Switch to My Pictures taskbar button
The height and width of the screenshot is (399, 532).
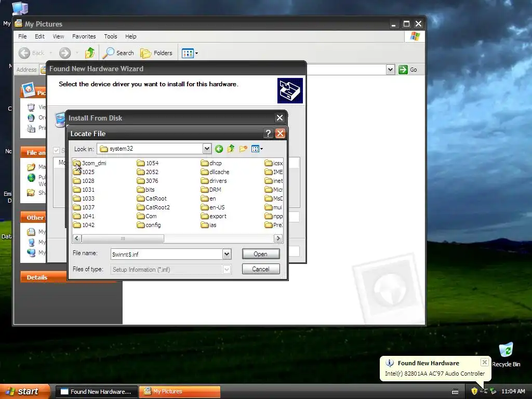(180, 392)
